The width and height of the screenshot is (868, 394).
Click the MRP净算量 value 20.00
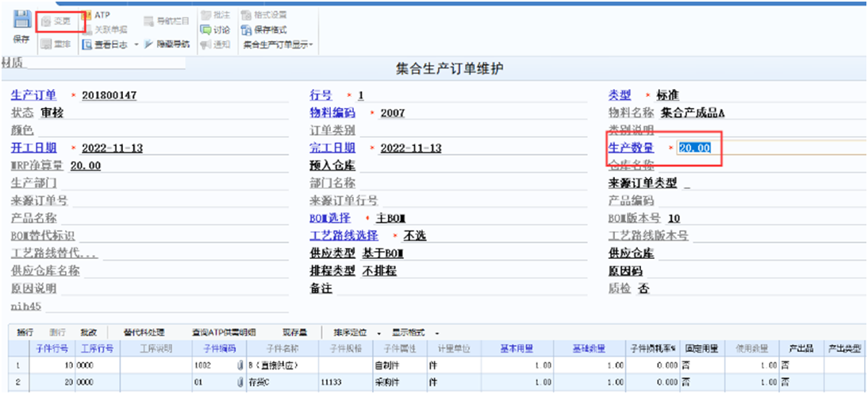179,166
